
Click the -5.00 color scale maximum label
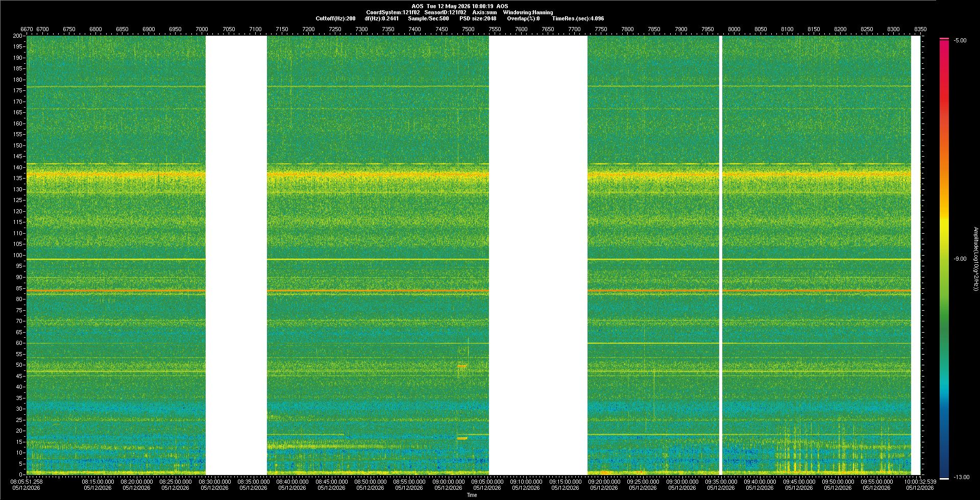tap(960, 40)
